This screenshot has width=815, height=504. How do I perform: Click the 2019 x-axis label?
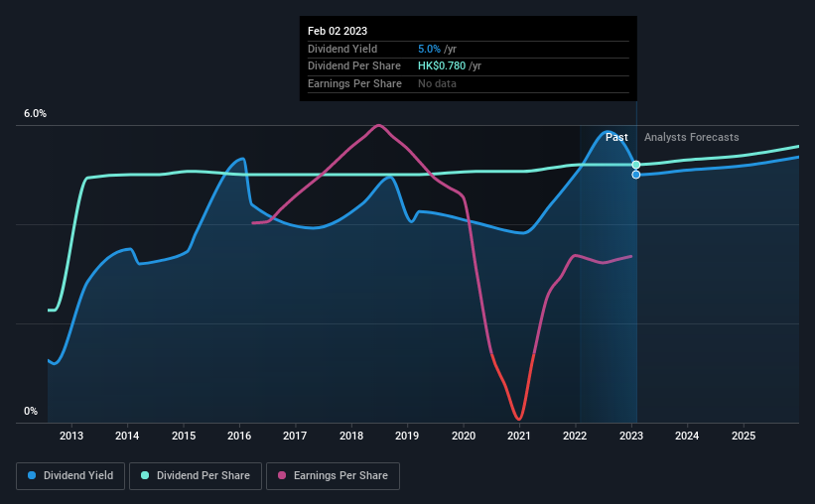pyautogui.click(x=407, y=436)
